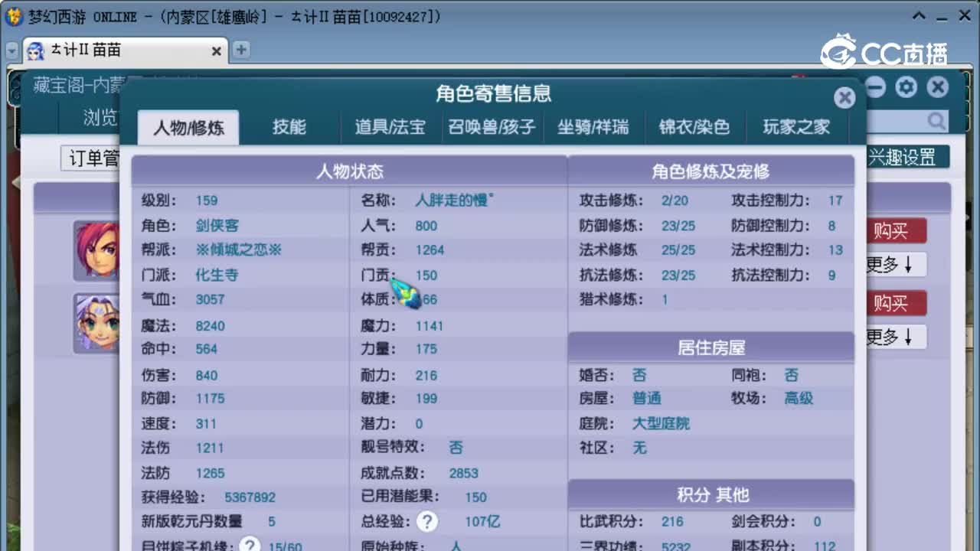Click the help icon beside 月饼粽子机缘
This screenshot has width=980, height=551.
tap(248, 545)
